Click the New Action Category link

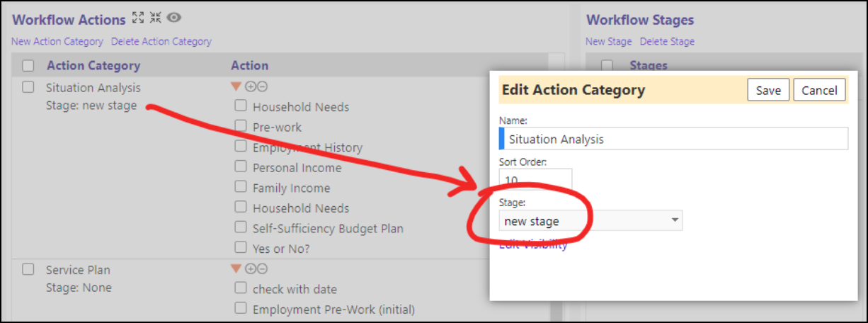click(57, 42)
